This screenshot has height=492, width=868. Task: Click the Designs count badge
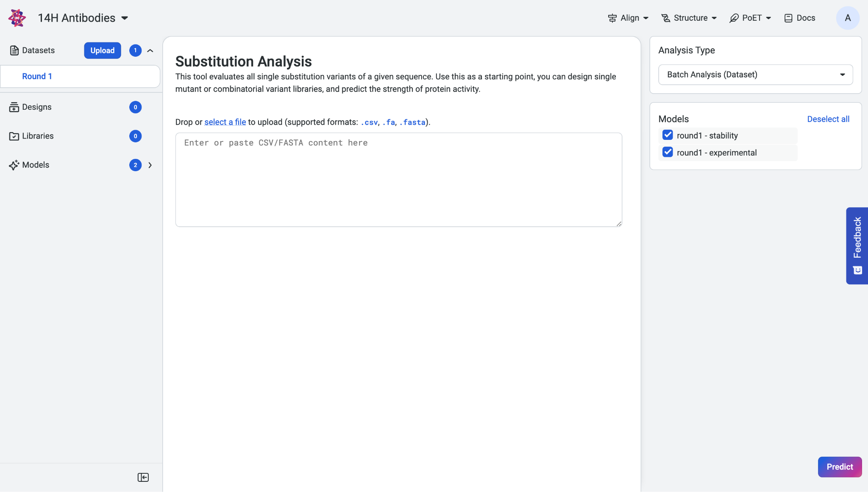coord(135,107)
